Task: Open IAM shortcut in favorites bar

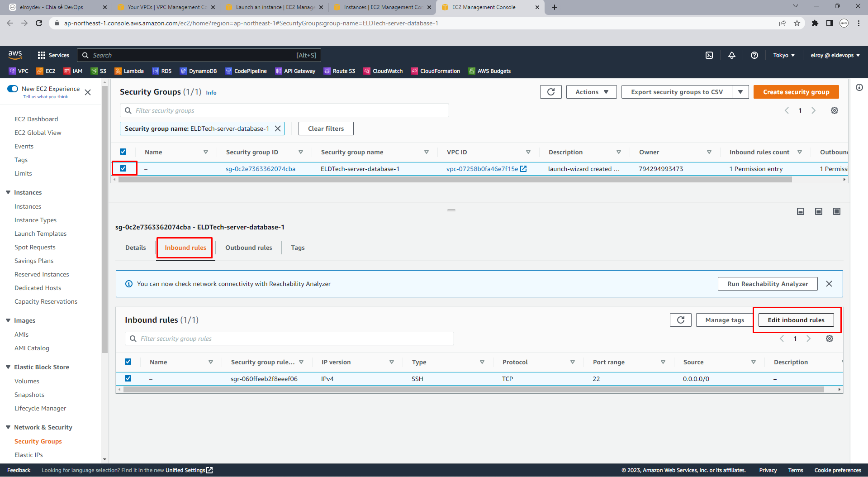Action: (73, 71)
